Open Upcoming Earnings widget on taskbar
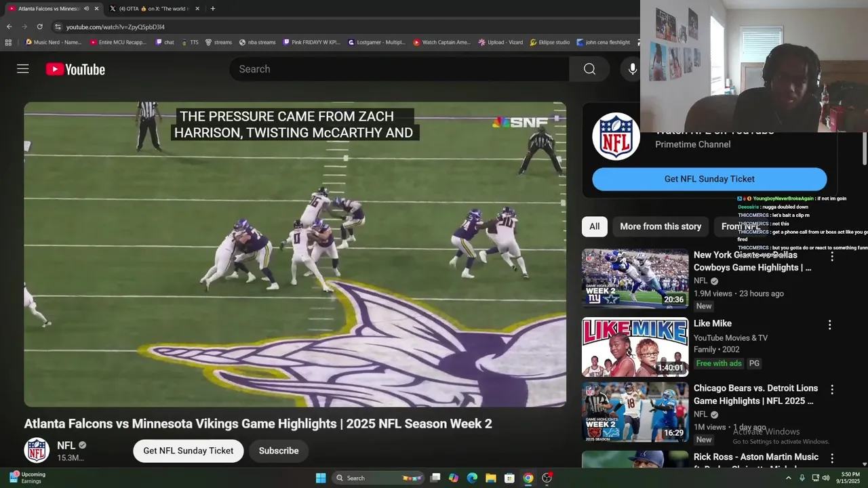The height and width of the screenshot is (488, 868). (27, 478)
